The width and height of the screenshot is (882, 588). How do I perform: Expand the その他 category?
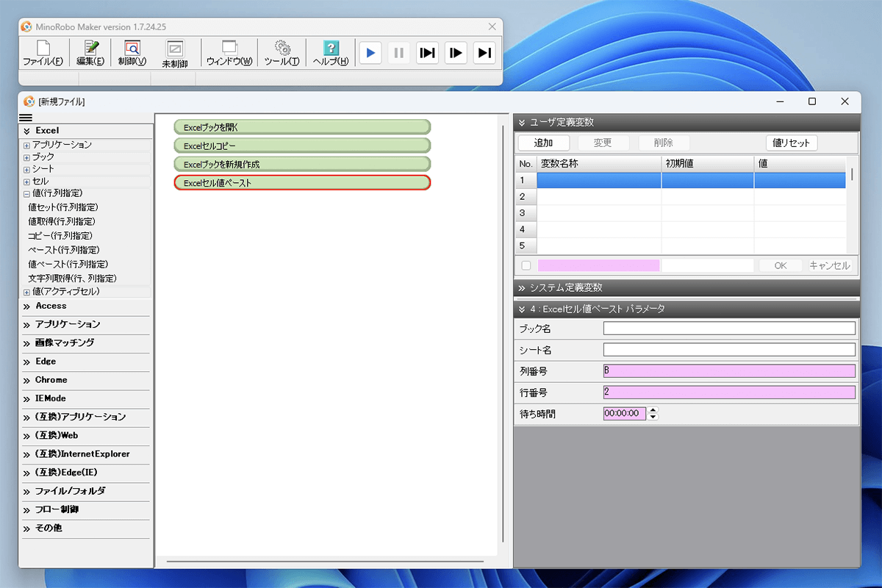click(x=26, y=528)
